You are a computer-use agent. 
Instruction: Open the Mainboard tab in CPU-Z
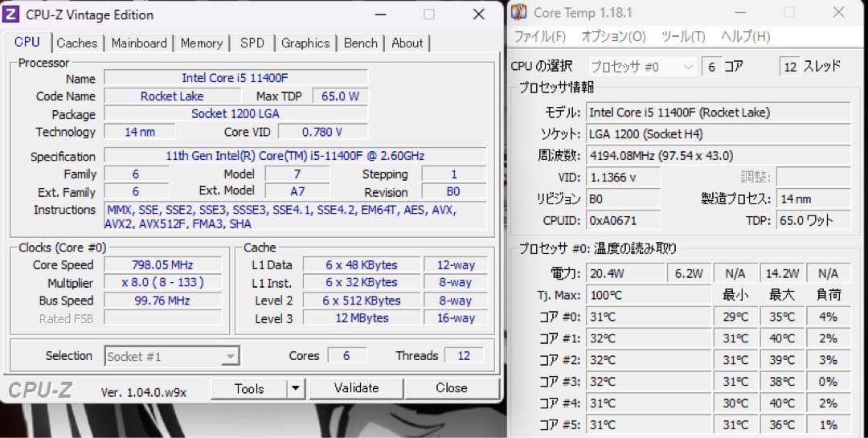[139, 43]
